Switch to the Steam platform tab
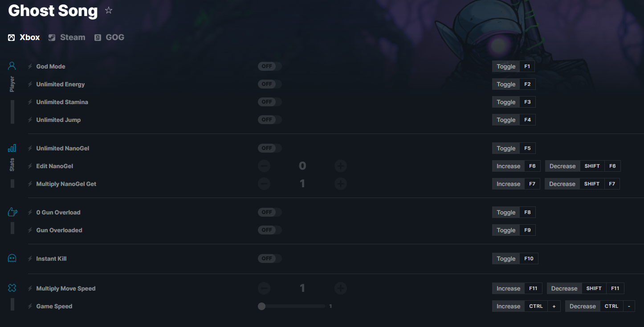This screenshot has width=644, height=327. (67, 37)
